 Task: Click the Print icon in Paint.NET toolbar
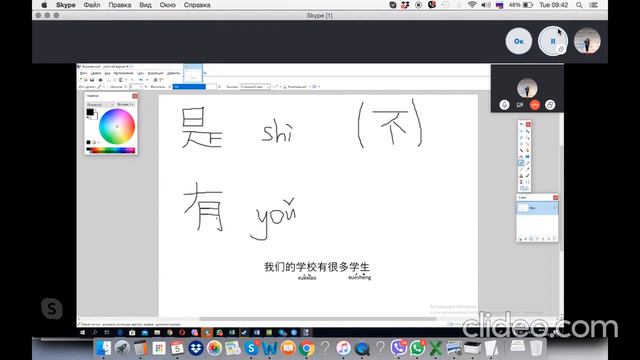(x=100, y=80)
